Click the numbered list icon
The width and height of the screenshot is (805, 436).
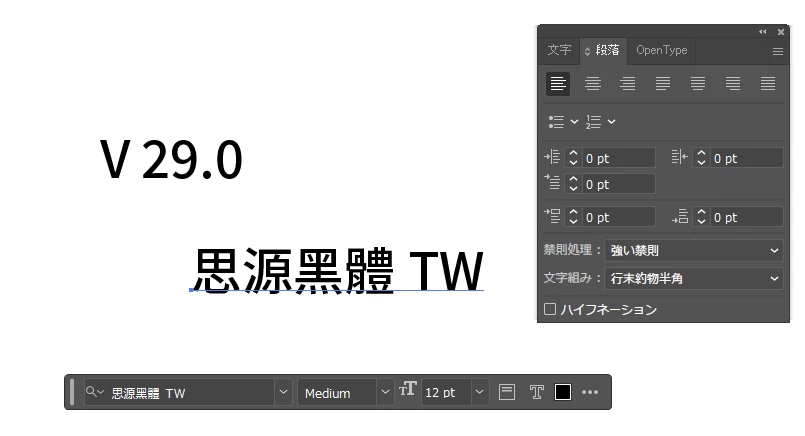593,122
